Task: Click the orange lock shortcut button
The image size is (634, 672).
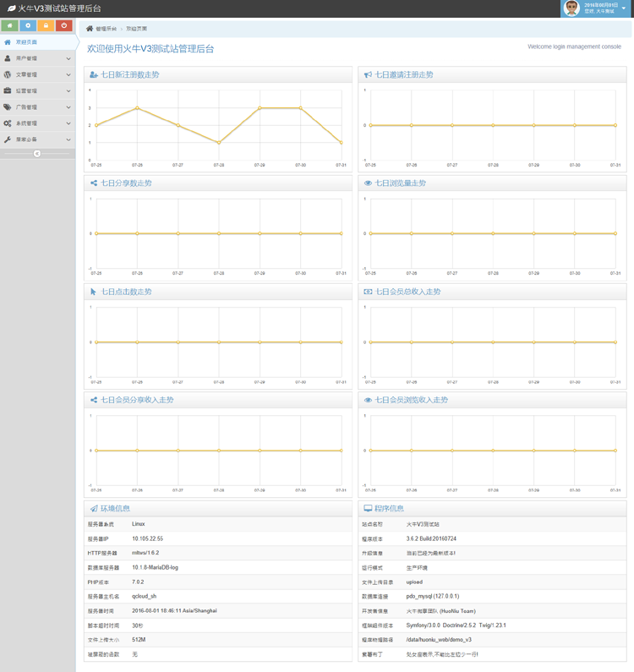Action: pyautogui.click(x=46, y=26)
